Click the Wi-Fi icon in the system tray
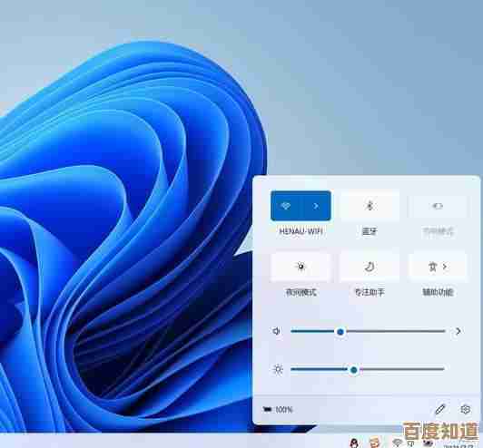This screenshot has height=448, width=483. 397,443
